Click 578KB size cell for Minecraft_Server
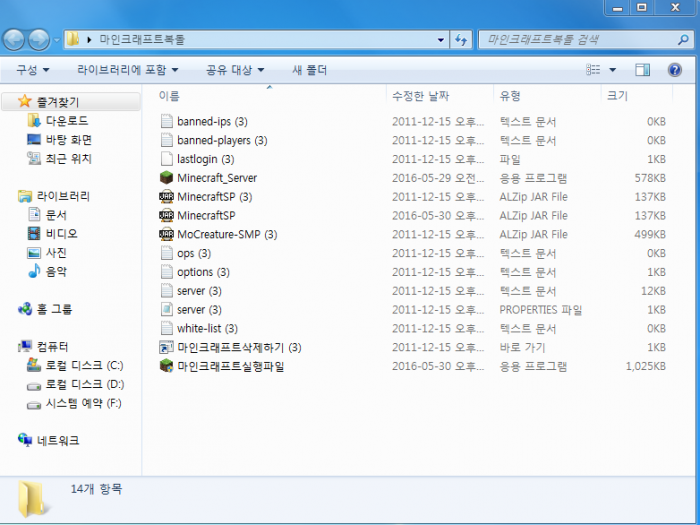This screenshot has height=525, width=700. (x=650, y=178)
